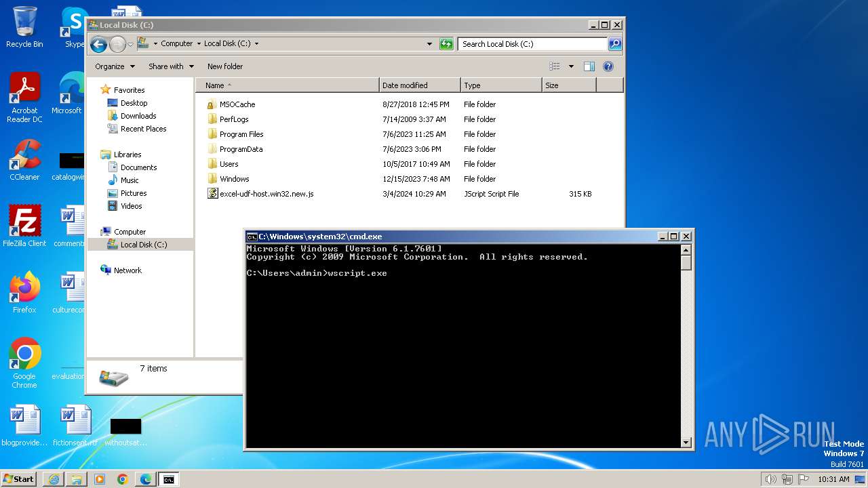This screenshot has height=488, width=868.
Task: Click the clock showing 10:31 AM
Action: pos(833,479)
